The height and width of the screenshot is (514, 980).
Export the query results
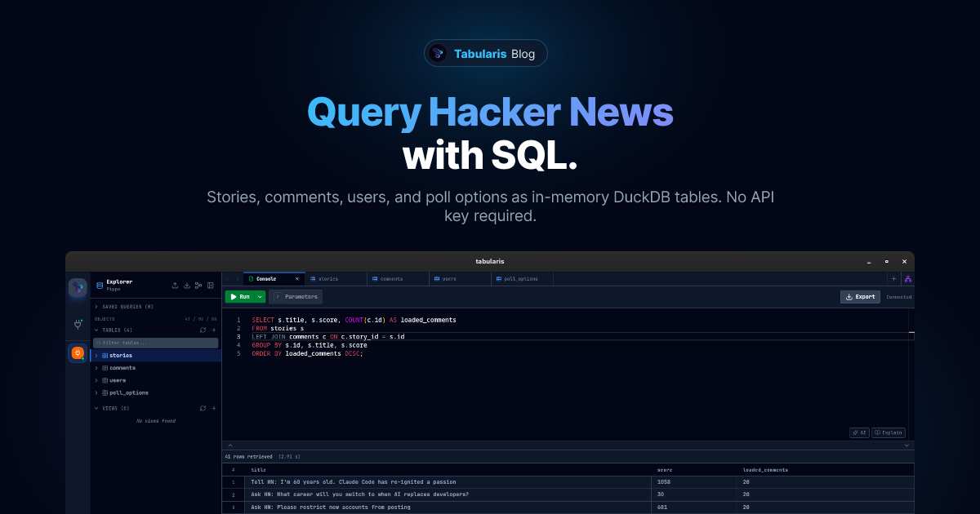point(860,296)
